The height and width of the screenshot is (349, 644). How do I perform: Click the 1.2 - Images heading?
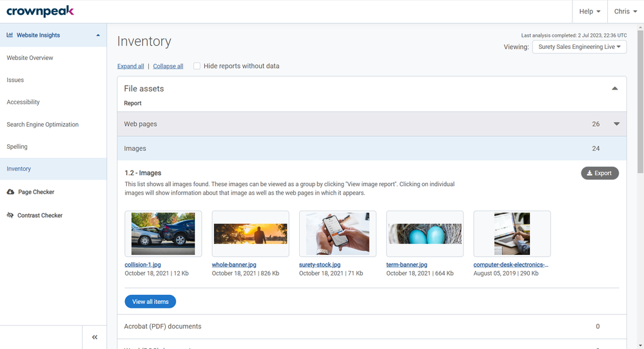143,173
